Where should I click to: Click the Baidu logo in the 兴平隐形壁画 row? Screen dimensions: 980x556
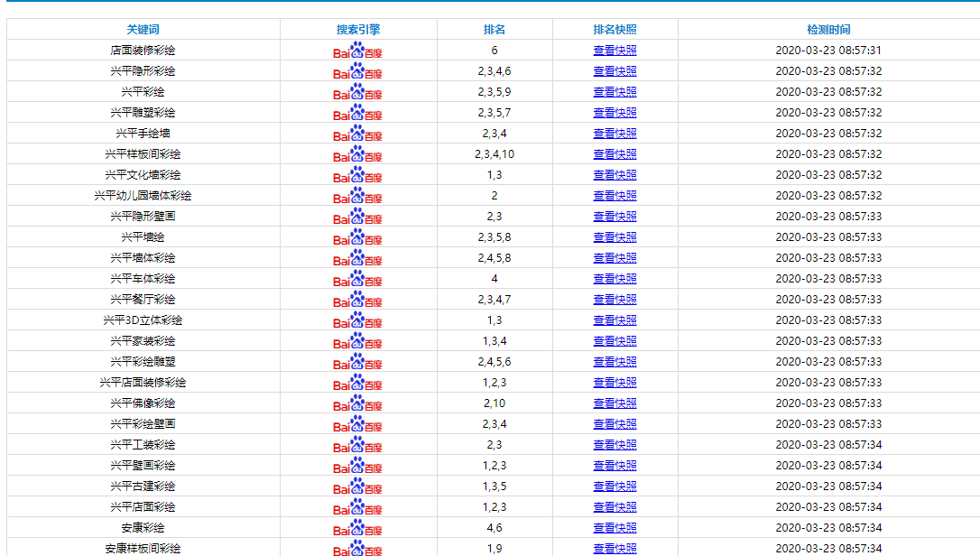[357, 217]
